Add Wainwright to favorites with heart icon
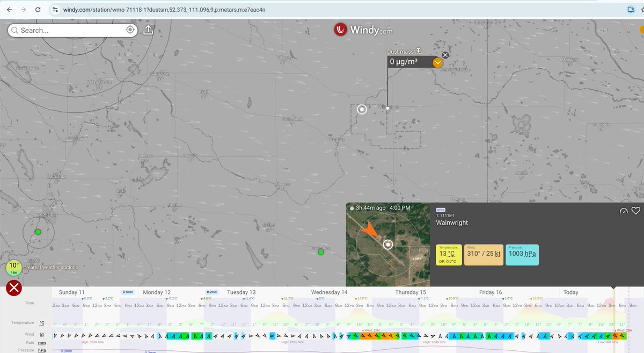Screen dimensions: 644x353 coord(636,211)
